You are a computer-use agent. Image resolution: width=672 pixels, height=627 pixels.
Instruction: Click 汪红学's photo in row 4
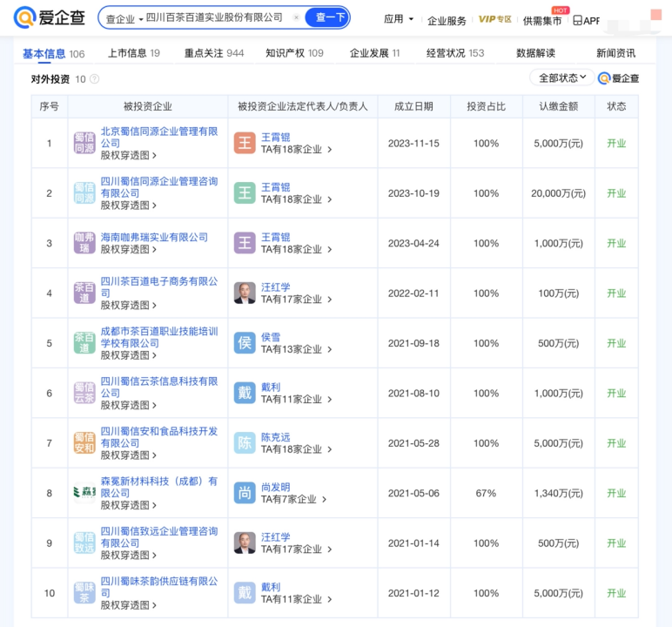coord(245,293)
